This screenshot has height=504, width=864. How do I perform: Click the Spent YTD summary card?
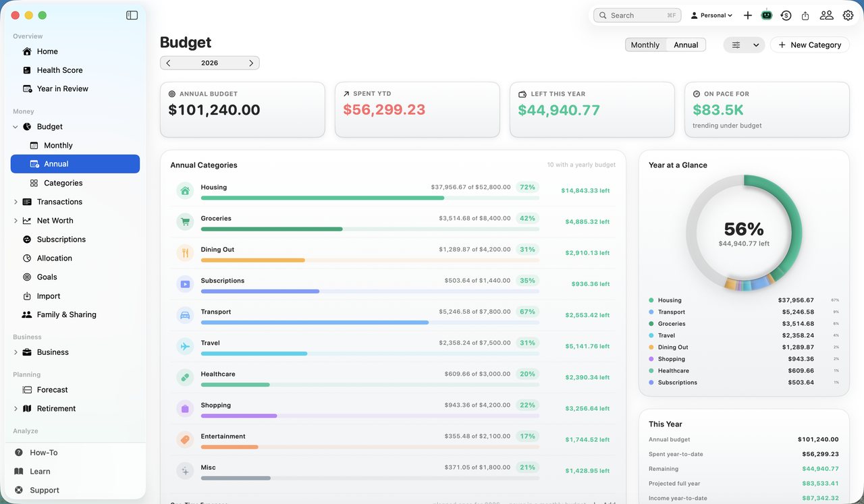(417, 110)
